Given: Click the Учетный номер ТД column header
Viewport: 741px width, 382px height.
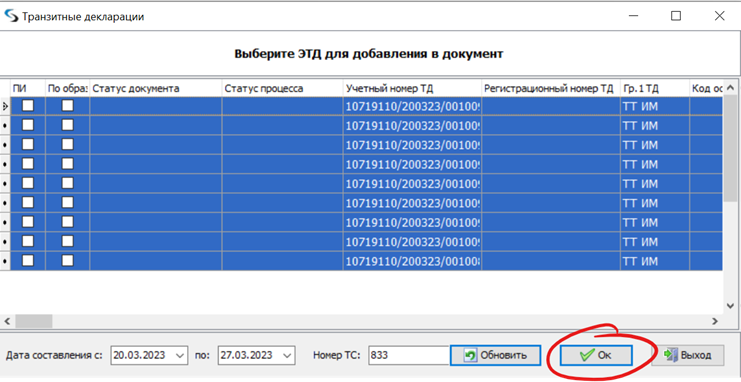Looking at the screenshot, I should click(413, 88).
